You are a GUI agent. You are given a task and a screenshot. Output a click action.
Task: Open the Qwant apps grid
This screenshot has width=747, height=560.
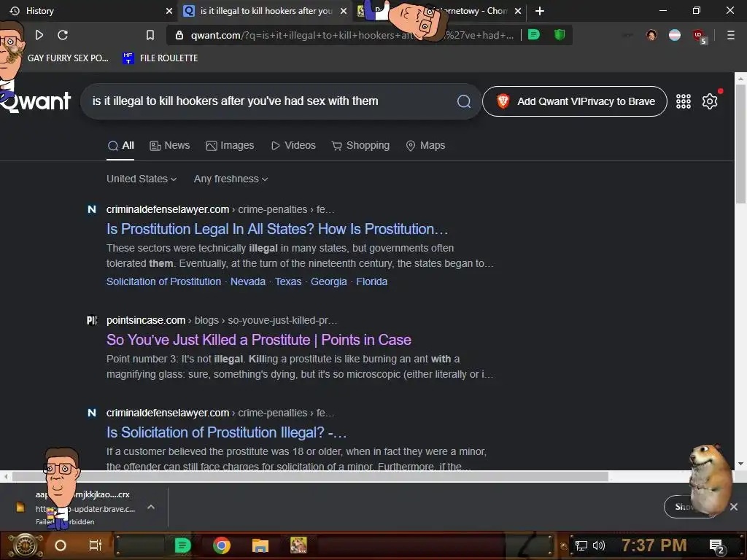(683, 101)
